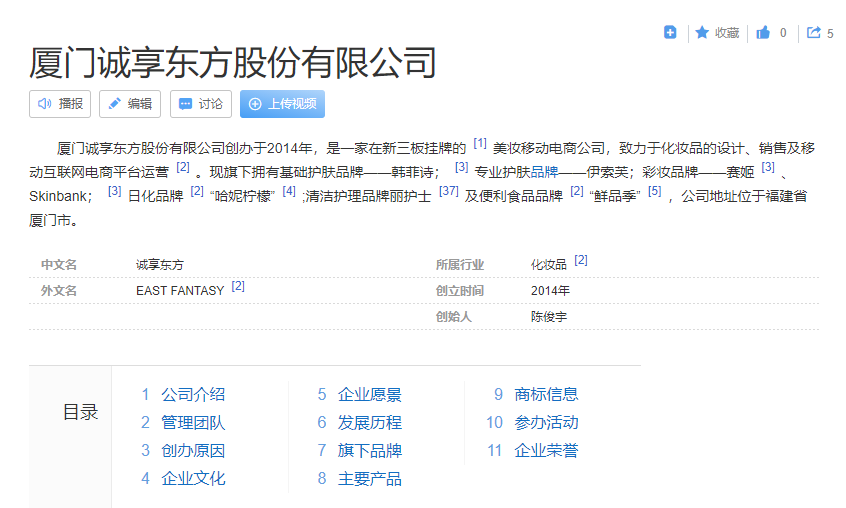Follow the 品牌 link in 专业护肤品牌
The width and height of the screenshot is (846, 508).
544,172
